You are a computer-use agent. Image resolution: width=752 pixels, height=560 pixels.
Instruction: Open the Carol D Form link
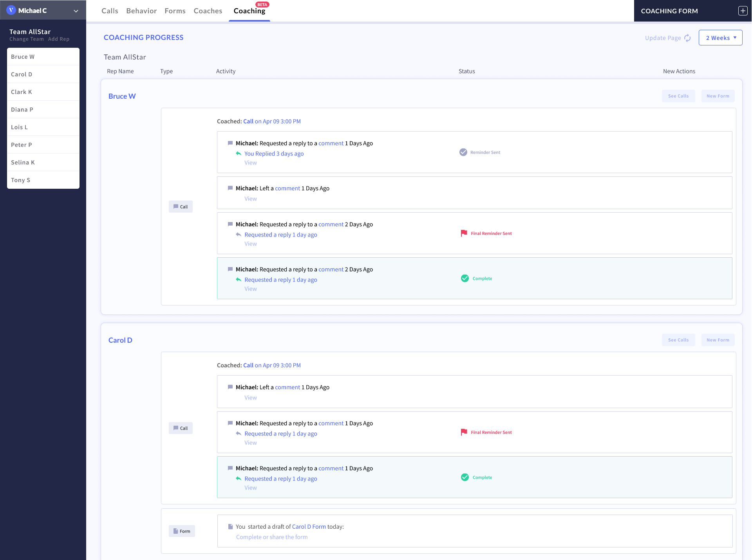(x=309, y=527)
